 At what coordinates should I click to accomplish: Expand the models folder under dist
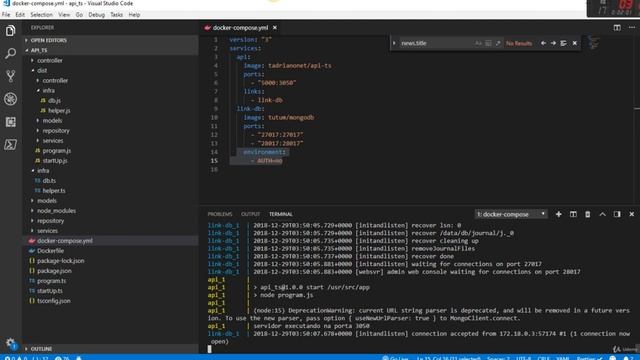(110, 120)
